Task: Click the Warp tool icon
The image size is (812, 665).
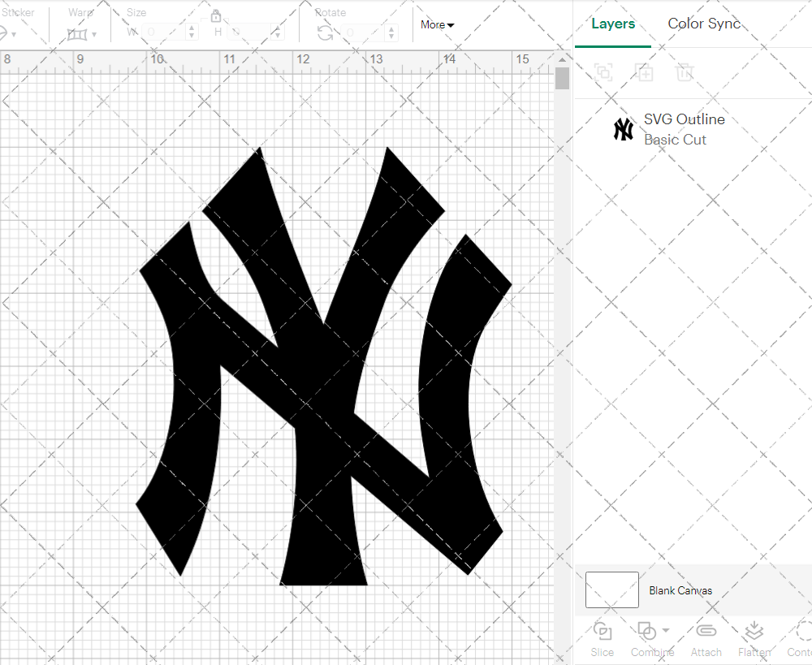Action: (77, 35)
